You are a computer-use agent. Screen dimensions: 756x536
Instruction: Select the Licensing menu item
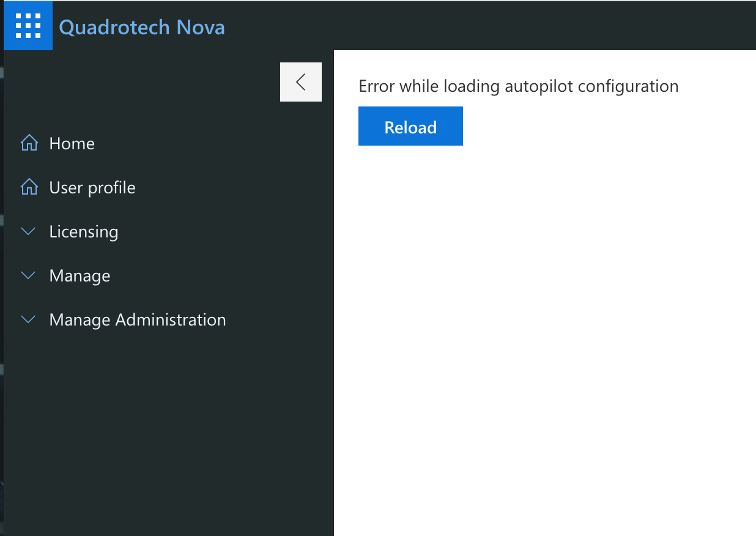(x=84, y=232)
